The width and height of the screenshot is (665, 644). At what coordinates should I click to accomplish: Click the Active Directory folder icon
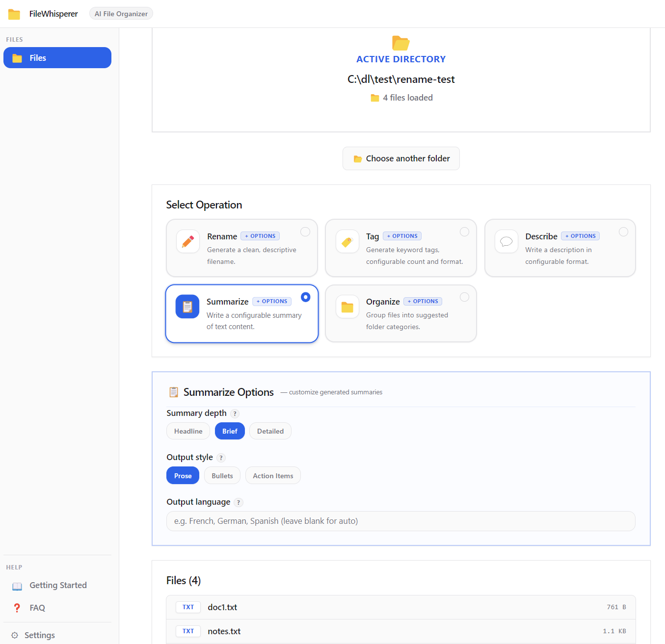(401, 43)
